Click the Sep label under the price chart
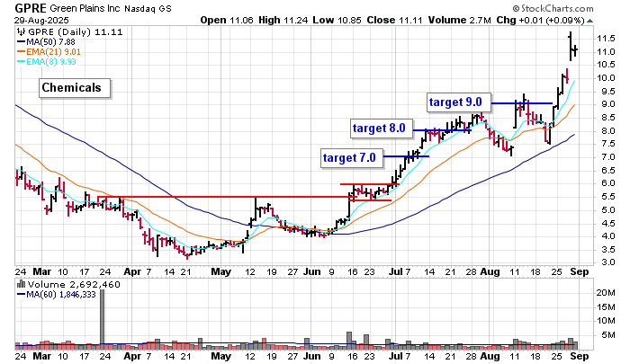Image resolution: width=630 pixels, height=364 pixels. pyautogui.click(x=580, y=271)
